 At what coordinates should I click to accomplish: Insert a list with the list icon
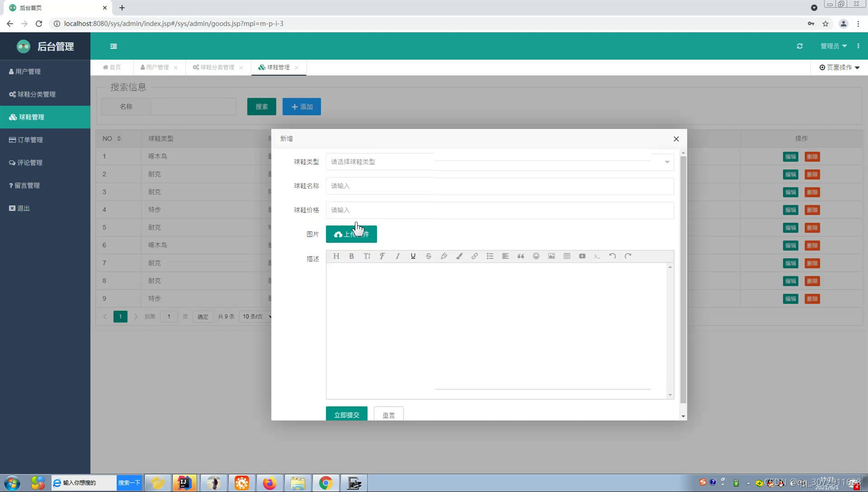point(490,256)
